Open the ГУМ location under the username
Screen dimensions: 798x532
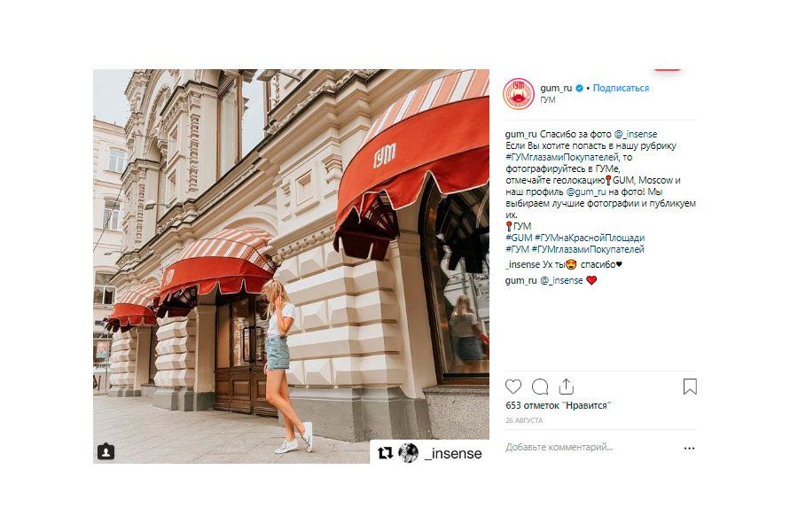click(x=548, y=100)
